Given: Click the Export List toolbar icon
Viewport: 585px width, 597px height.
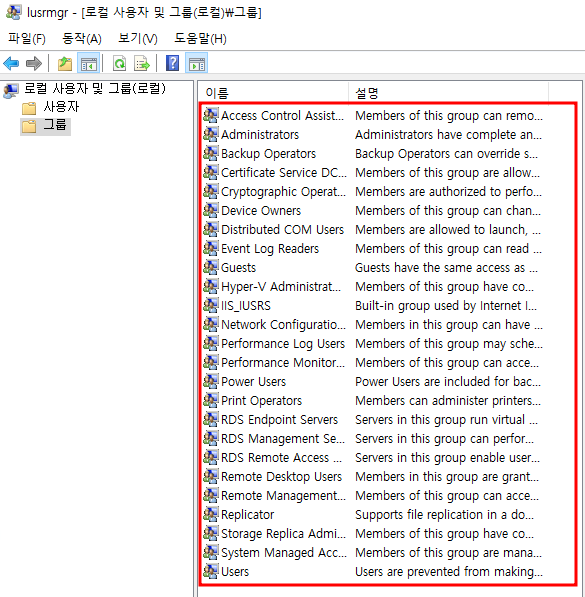Looking at the screenshot, I should click(x=142, y=63).
